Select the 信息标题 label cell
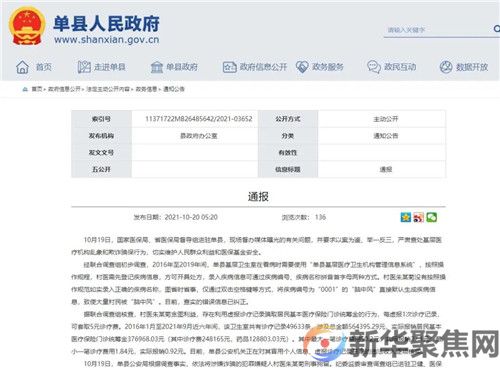Viewport: 500px width, 368px height. (288, 169)
